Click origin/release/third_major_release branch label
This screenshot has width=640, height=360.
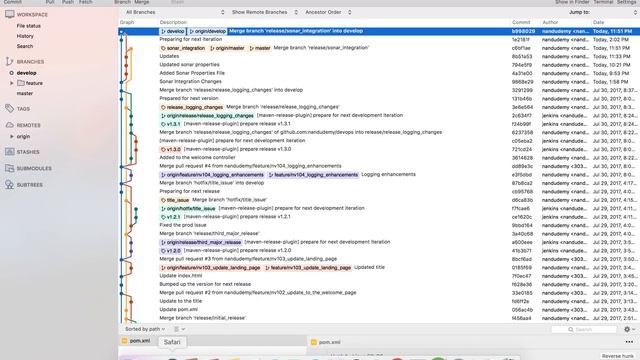(x=201, y=242)
